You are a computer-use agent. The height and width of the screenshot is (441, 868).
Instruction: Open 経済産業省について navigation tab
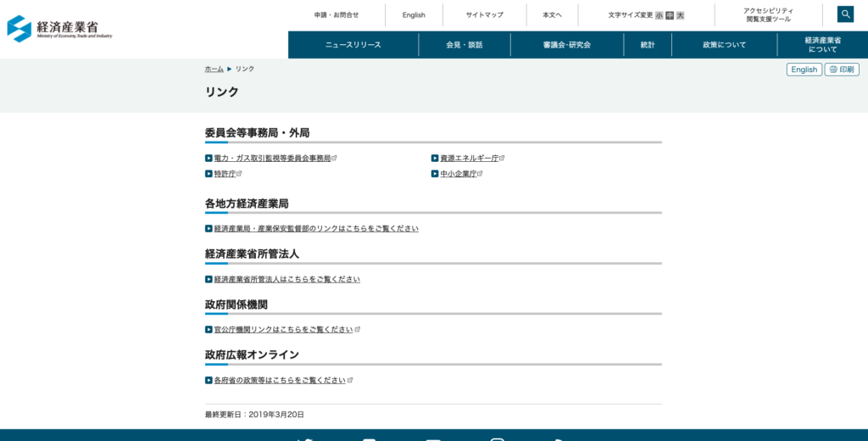[822, 45]
